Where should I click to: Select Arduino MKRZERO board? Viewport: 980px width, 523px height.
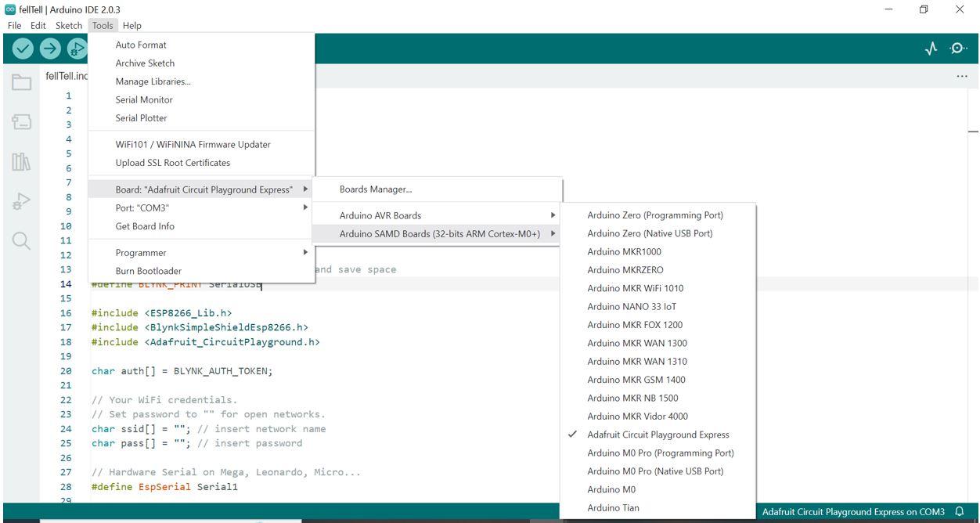point(658,270)
